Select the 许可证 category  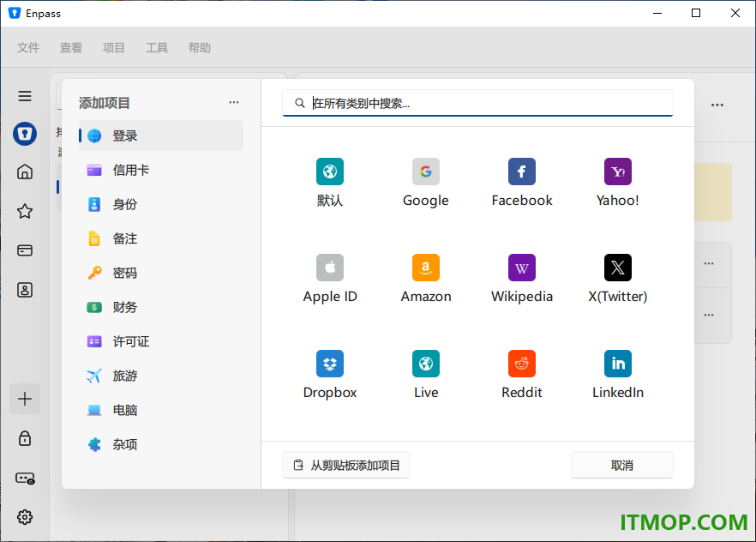pyautogui.click(x=161, y=341)
